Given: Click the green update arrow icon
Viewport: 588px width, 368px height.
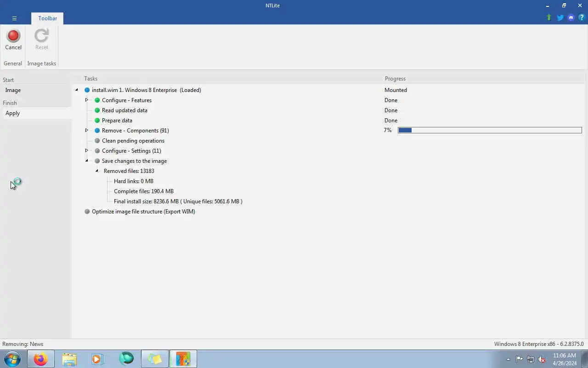Looking at the screenshot, I should point(549,17).
